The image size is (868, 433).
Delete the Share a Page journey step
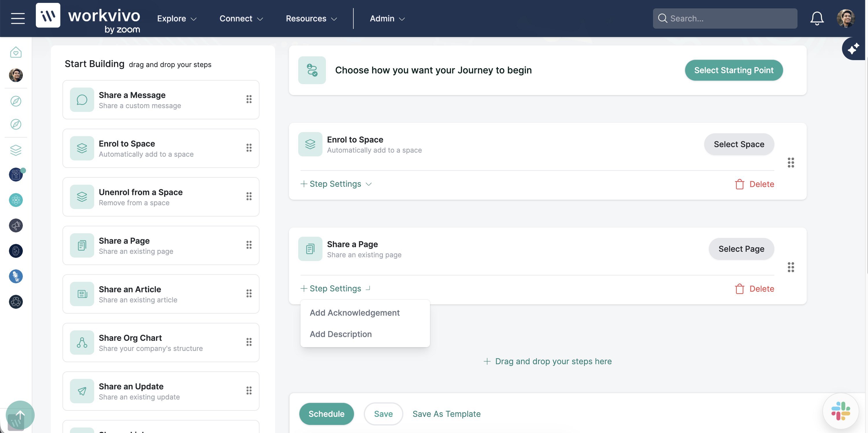[754, 288]
